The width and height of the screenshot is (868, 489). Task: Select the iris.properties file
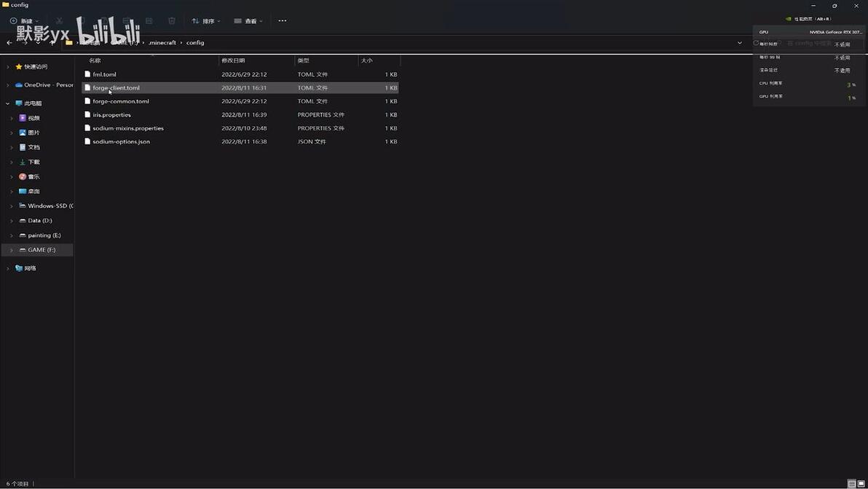tap(240, 114)
